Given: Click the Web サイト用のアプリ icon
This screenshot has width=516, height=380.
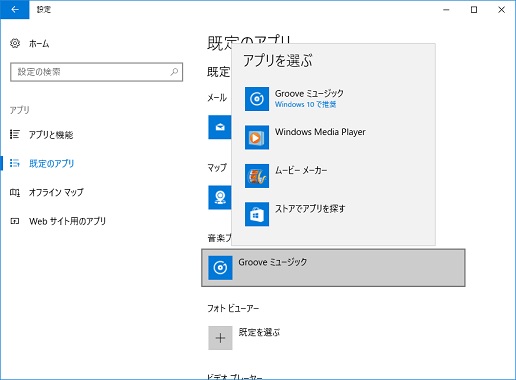Looking at the screenshot, I should pos(15,221).
